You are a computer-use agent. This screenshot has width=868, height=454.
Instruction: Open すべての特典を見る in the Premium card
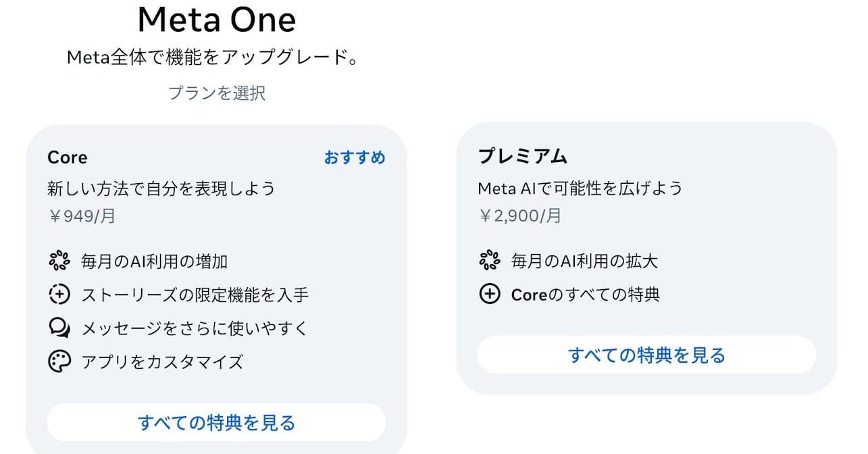646,355
